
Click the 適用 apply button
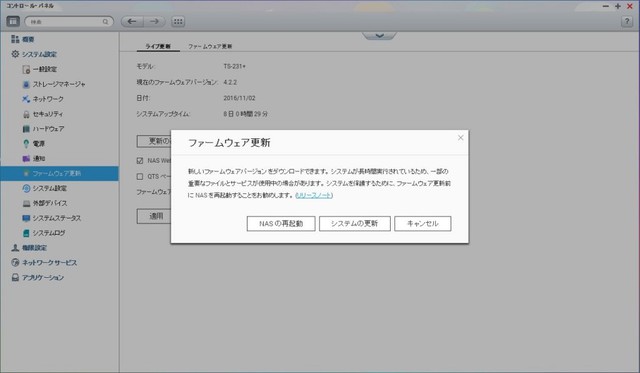tap(154, 216)
